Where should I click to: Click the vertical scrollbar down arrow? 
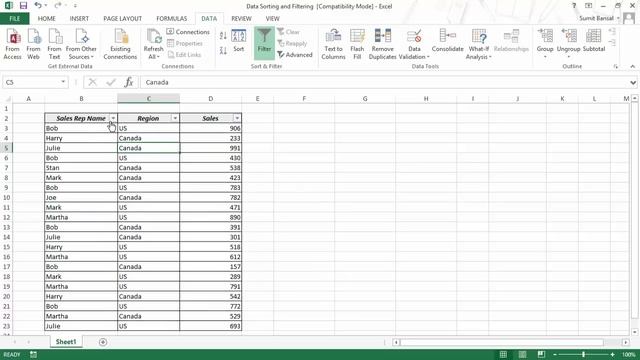pyautogui.click(x=634, y=332)
